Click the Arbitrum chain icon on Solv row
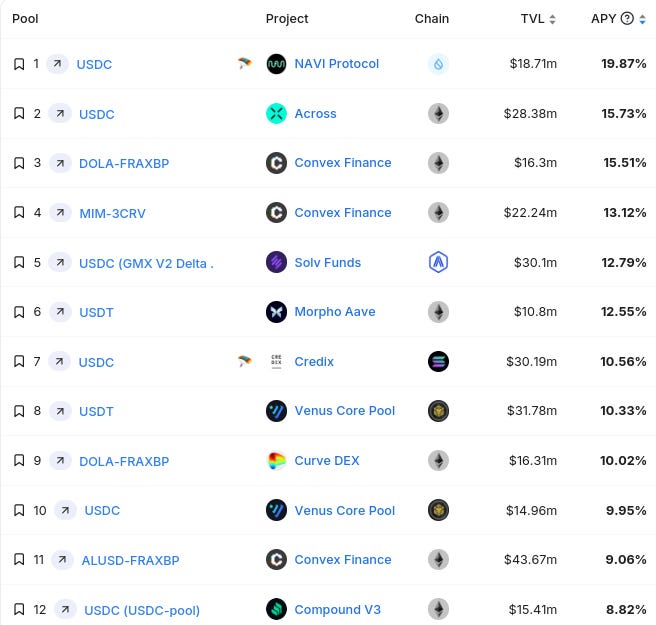Screen dimensions: 656x625 click(438, 262)
